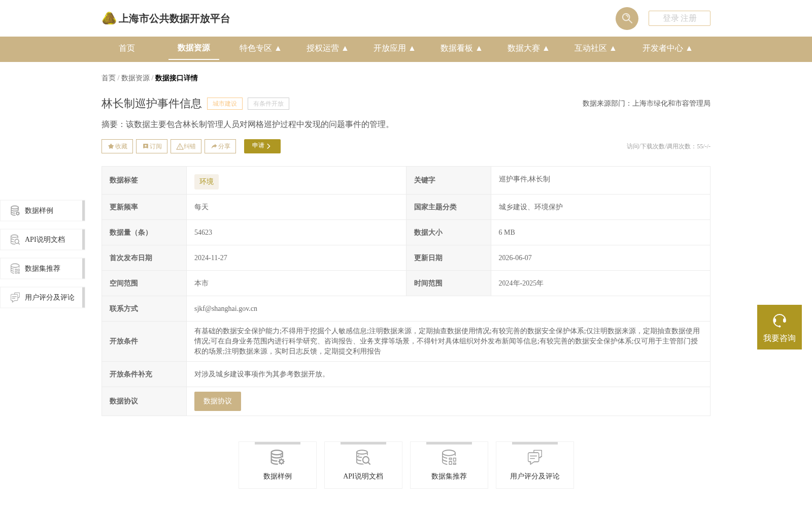Share the dataset via 分享 button
The image size is (812, 508).
coord(220,146)
